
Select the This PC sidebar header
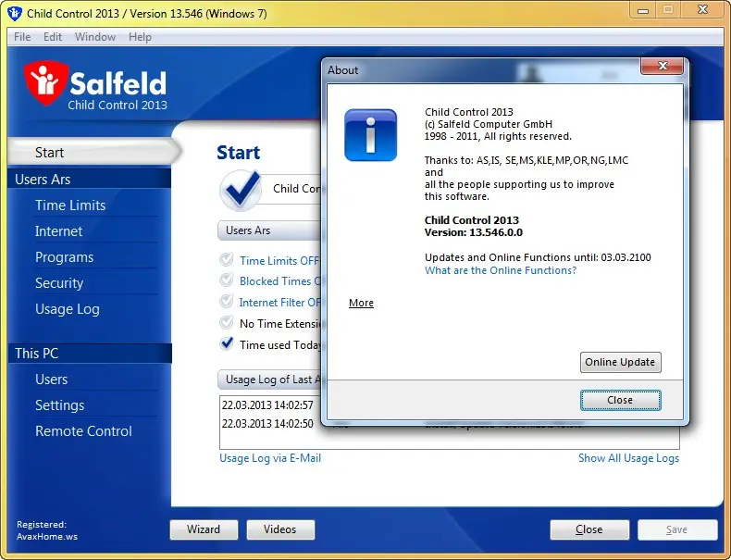point(90,354)
